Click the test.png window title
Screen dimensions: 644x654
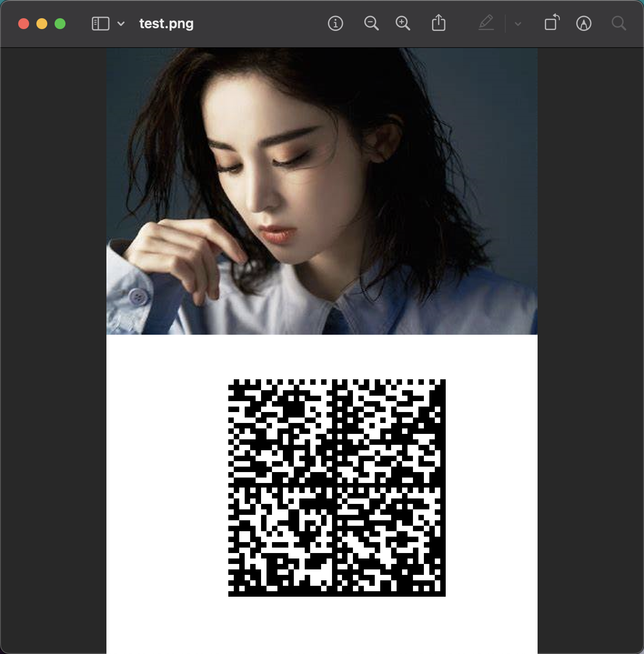pos(166,24)
